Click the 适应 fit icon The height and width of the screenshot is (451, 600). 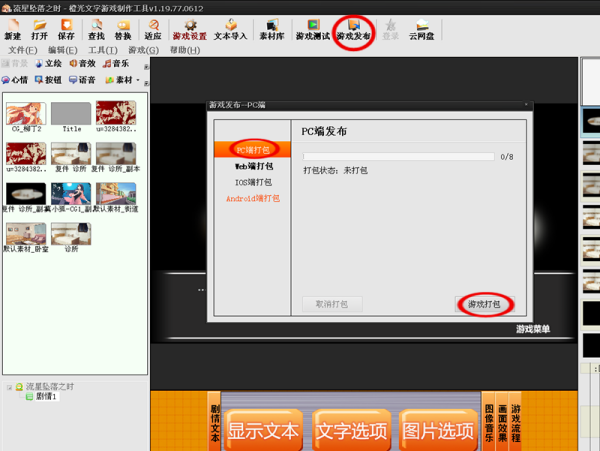pyautogui.click(x=153, y=29)
